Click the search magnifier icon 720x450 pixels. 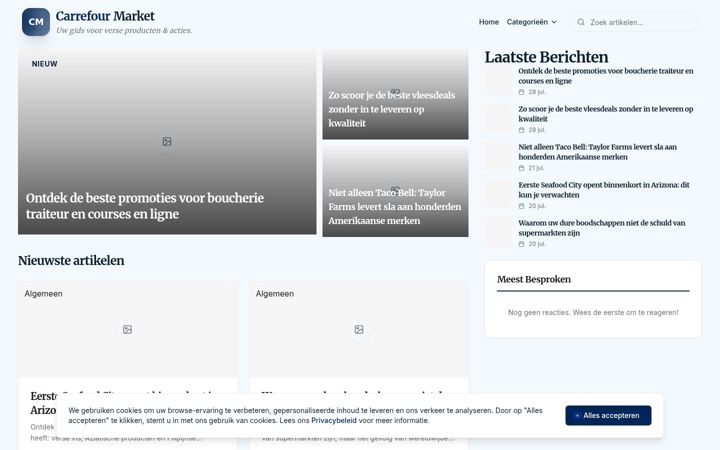click(581, 22)
